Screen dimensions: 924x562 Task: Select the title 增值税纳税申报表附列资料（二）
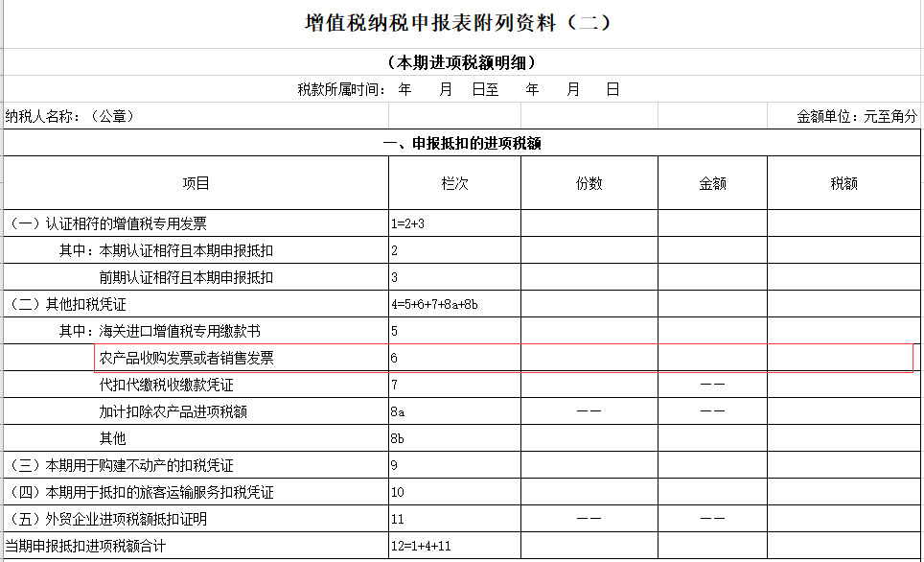pyautogui.click(x=458, y=23)
